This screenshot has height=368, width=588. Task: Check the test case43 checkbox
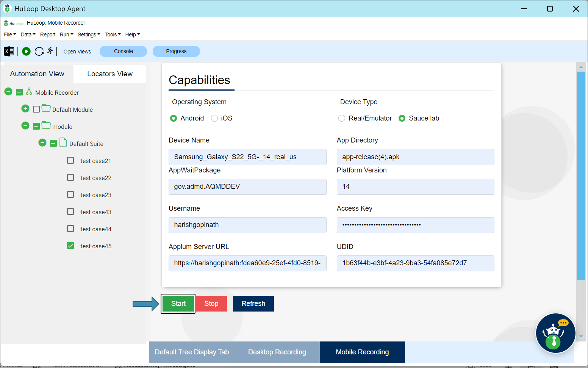tap(70, 211)
